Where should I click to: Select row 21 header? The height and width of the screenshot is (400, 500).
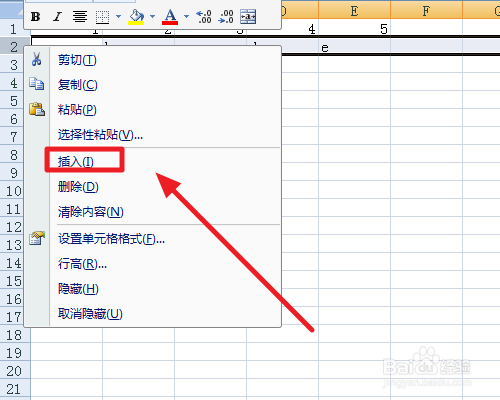pos(15,389)
